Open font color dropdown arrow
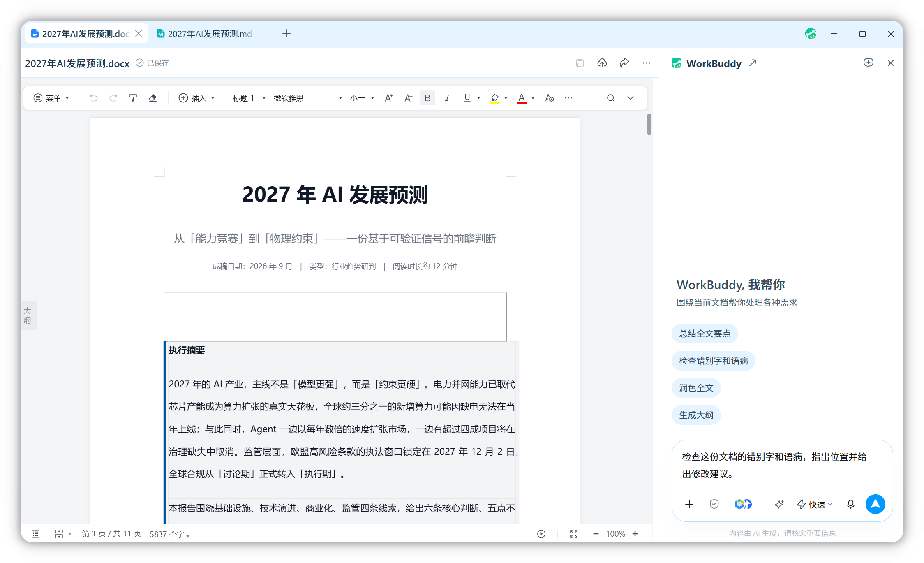 [x=533, y=98]
